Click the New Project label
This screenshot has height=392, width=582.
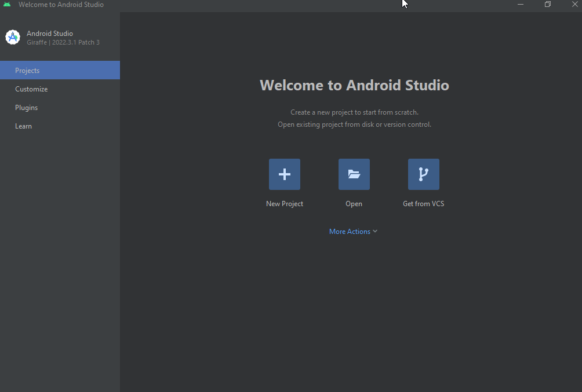[284, 204]
